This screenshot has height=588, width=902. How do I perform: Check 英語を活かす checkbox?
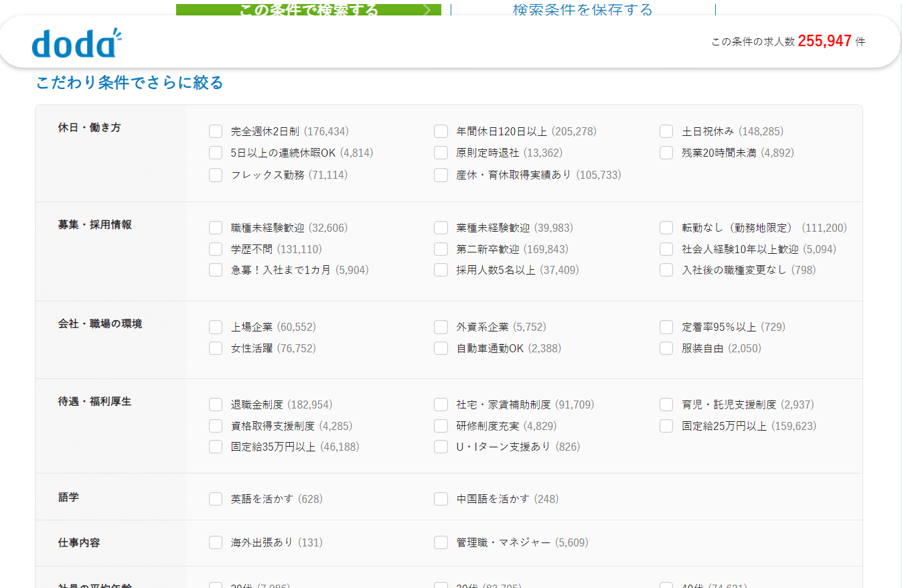[216, 499]
